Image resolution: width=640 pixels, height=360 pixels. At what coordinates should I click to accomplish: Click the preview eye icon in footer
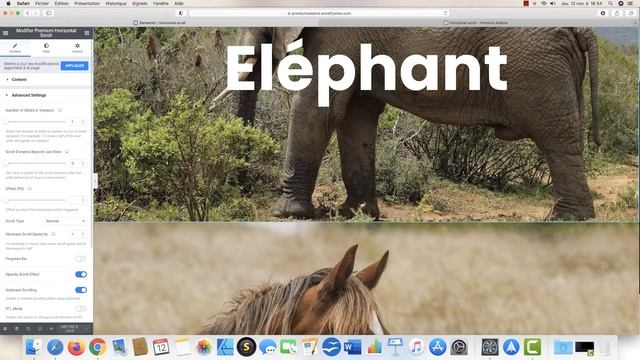51,329
